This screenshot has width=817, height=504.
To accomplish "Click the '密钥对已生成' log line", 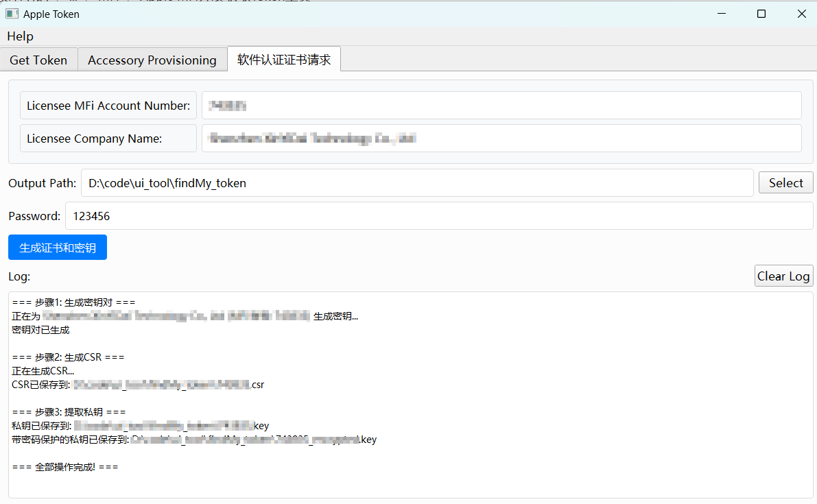I will [40, 330].
